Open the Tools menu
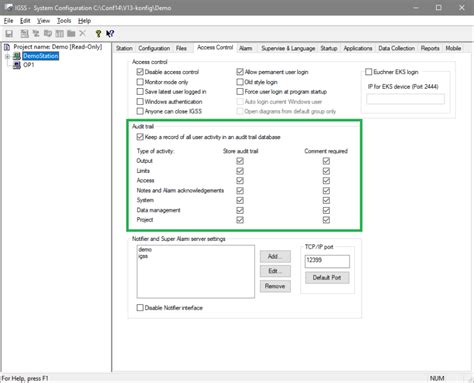 point(64,21)
